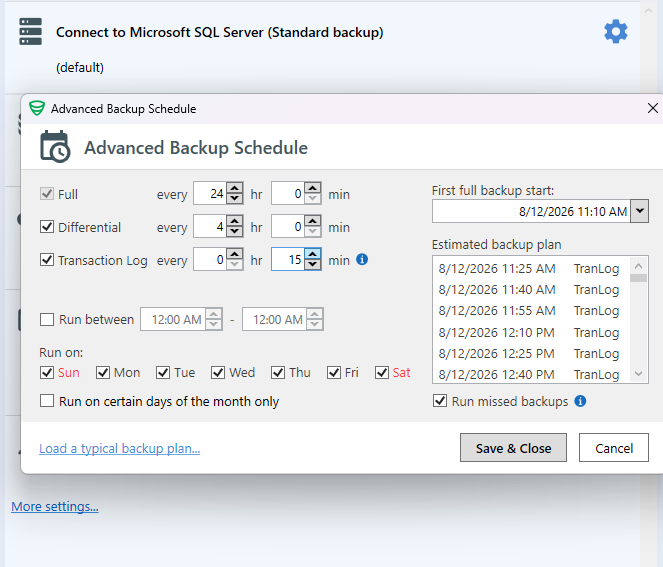This screenshot has height=567, width=663.
Task: Open the More settings link
Action: [x=55, y=506]
